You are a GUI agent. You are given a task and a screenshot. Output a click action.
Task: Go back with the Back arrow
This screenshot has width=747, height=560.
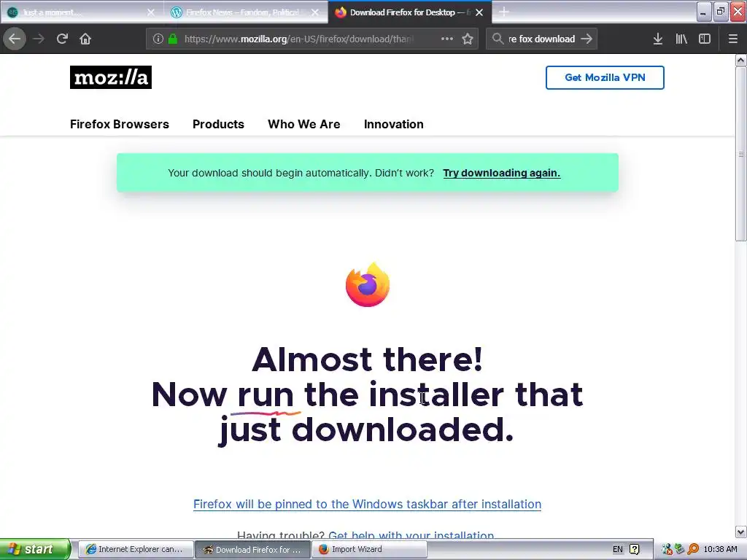click(15, 39)
